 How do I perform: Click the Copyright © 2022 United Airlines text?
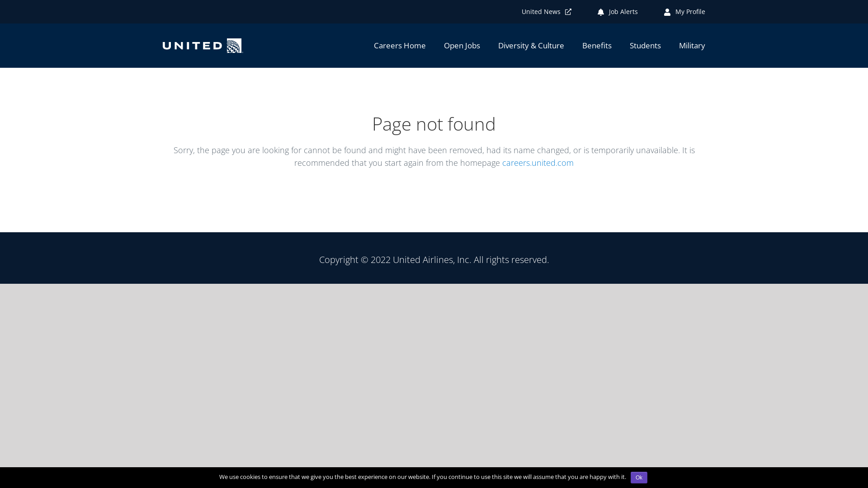[x=434, y=260]
